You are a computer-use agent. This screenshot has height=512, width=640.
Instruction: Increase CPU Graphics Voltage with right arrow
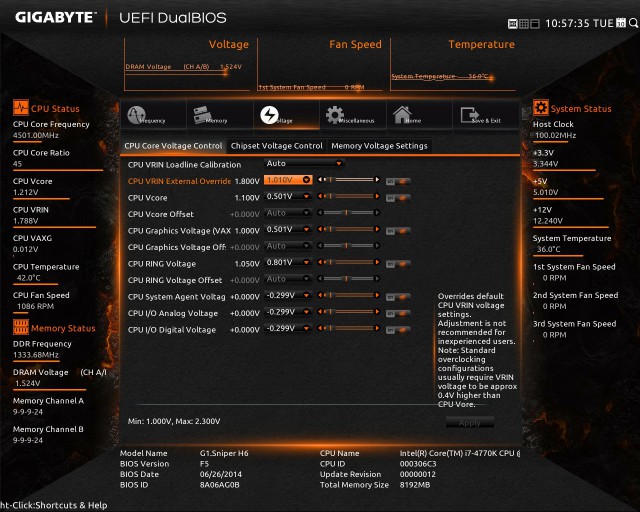[x=377, y=229]
